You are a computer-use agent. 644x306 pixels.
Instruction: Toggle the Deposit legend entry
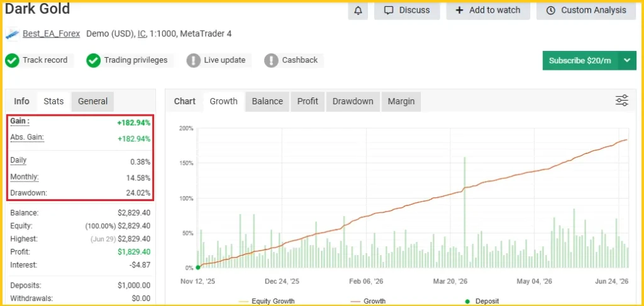point(482,302)
